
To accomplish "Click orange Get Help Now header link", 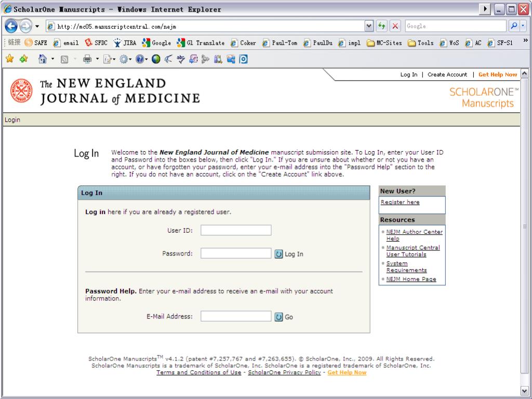I will (498, 75).
